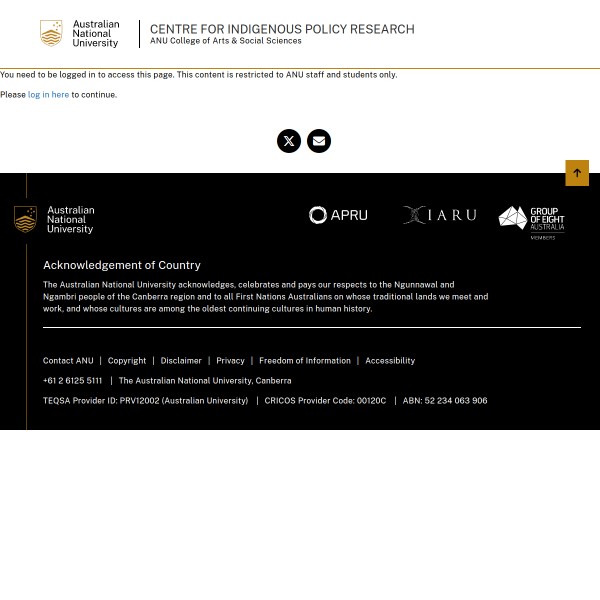The height and width of the screenshot is (600, 600).
Task: Open the Privacy footer link
Action: point(230,361)
